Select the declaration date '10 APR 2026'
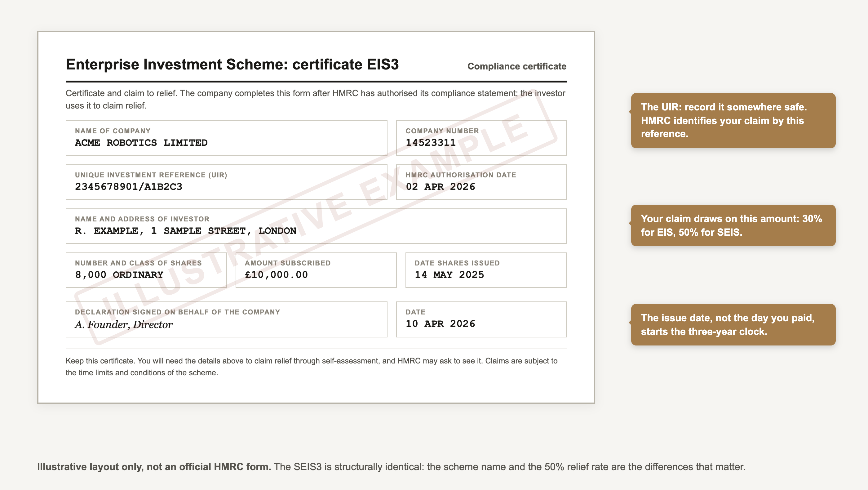The height and width of the screenshot is (490, 868). (440, 324)
